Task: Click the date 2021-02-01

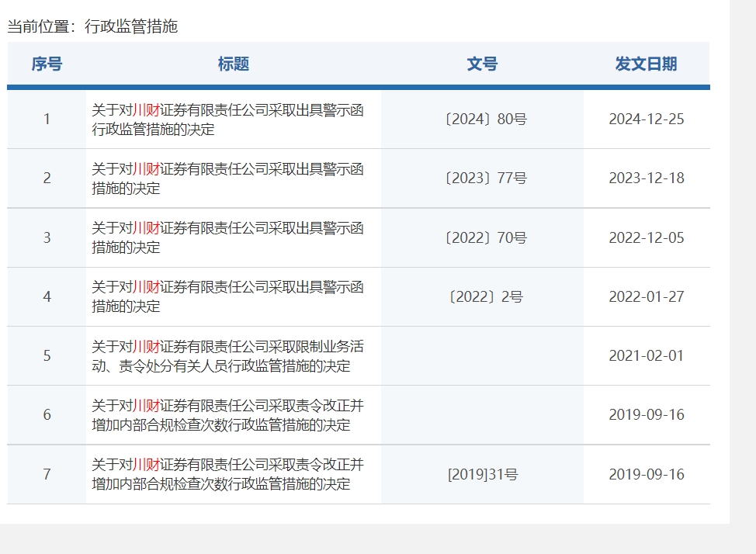Action: tap(647, 356)
